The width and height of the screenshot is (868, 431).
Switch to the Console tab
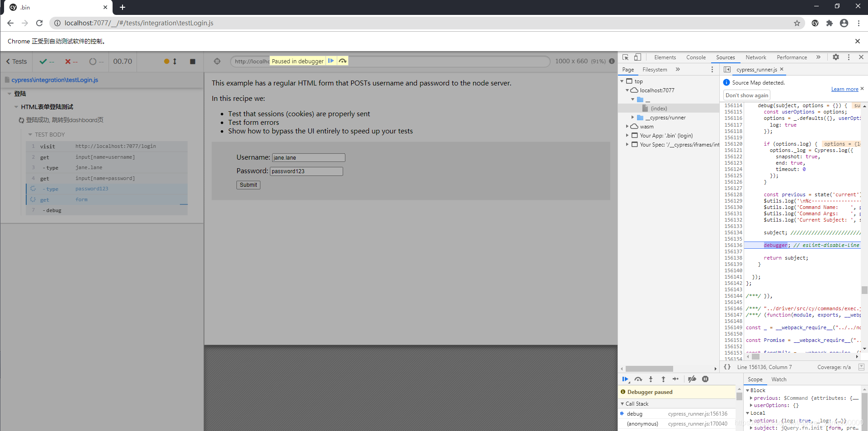pyautogui.click(x=696, y=57)
